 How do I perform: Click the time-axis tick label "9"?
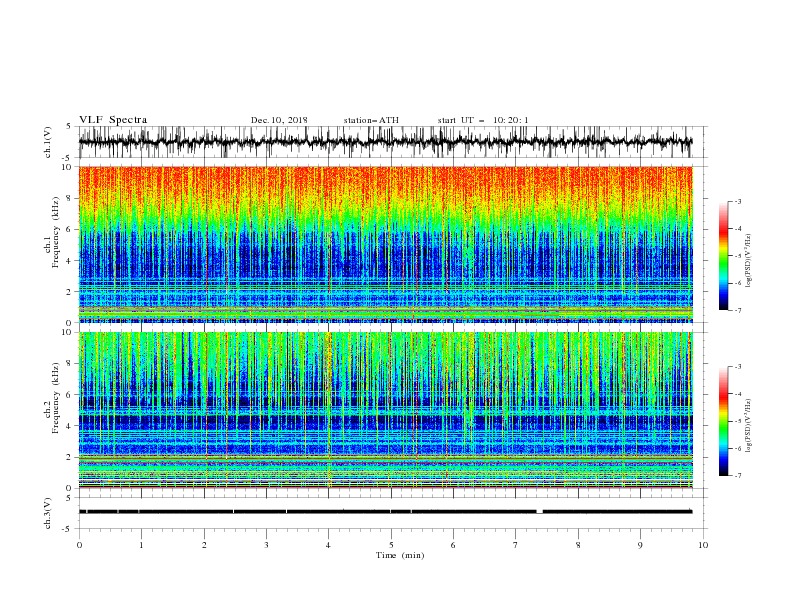point(640,545)
